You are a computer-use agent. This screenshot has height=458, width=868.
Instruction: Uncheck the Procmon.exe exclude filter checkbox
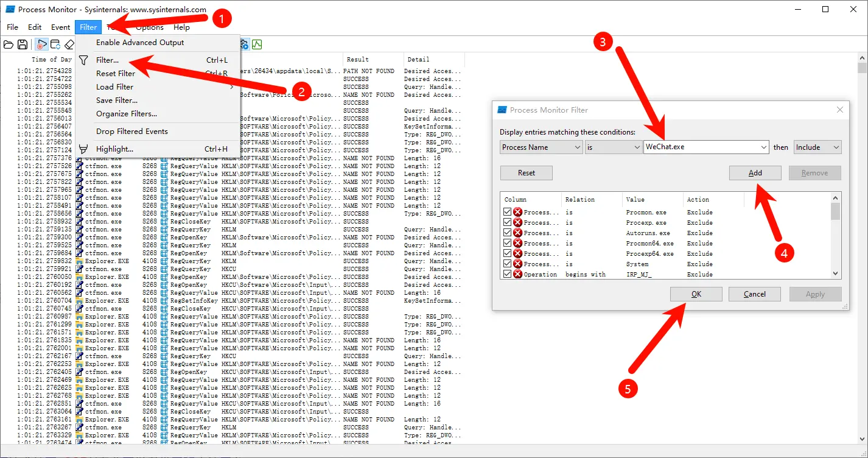point(507,212)
